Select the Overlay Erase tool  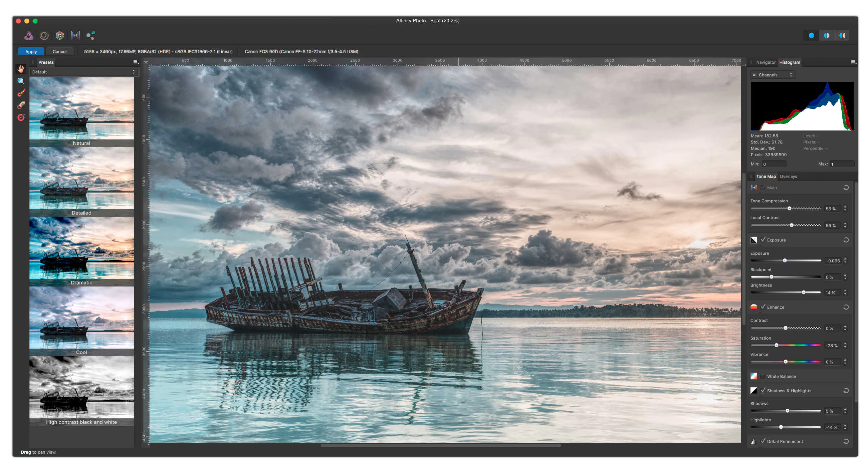coord(21,105)
